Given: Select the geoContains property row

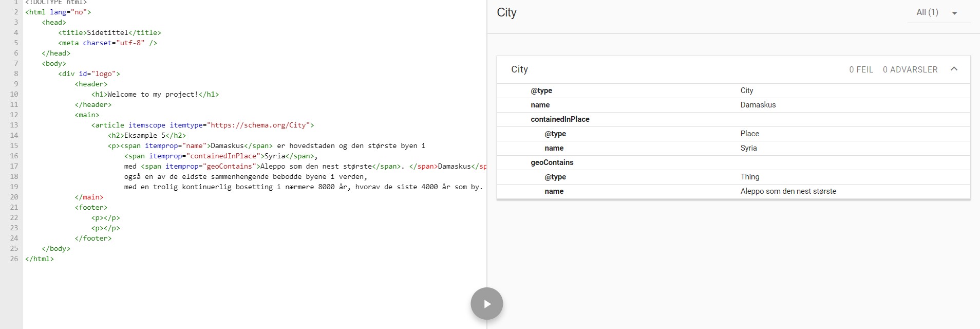Looking at the screenshot, I should click(733, 162).
